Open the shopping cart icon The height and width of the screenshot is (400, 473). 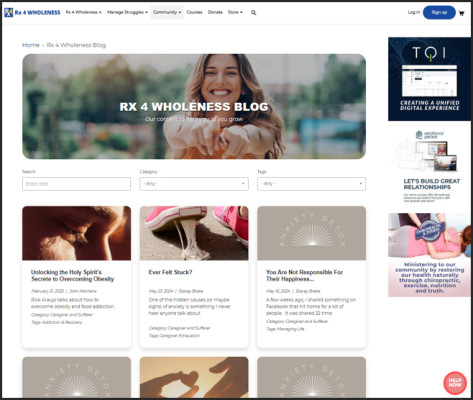coord(461,13)
